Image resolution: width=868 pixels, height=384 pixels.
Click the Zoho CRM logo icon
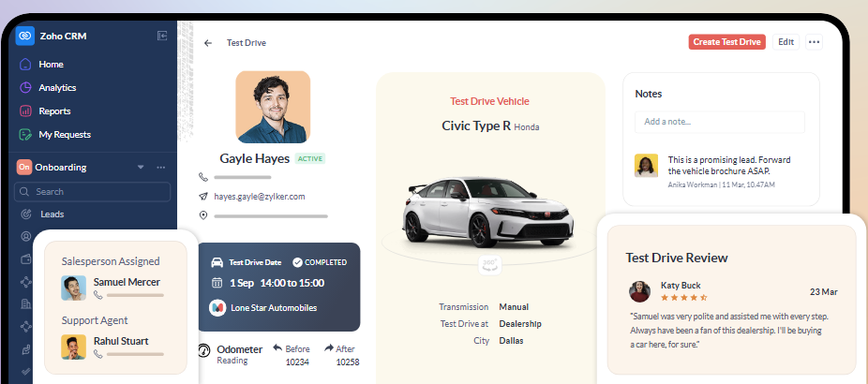tap(25, 36)
